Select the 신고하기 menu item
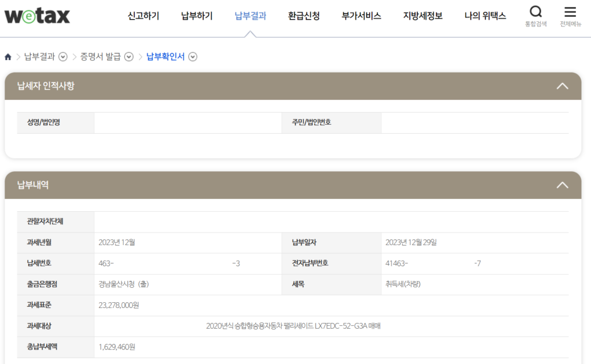 [x=145, y=16]
